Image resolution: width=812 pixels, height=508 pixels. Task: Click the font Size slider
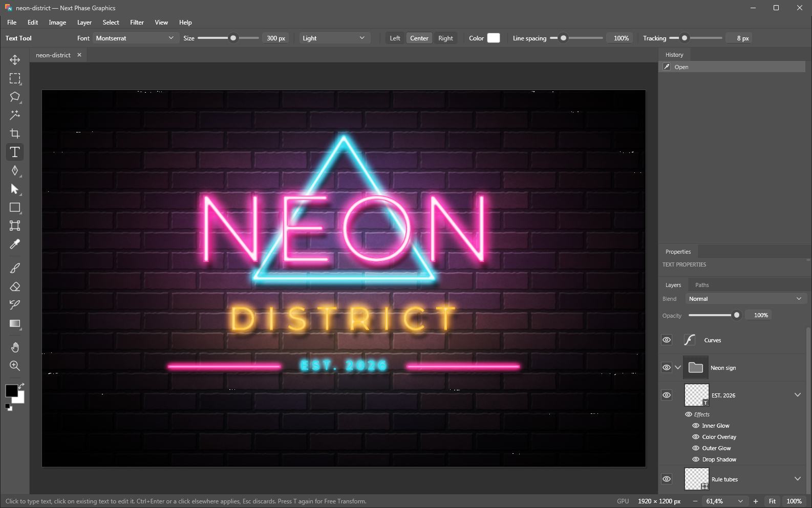228,38
